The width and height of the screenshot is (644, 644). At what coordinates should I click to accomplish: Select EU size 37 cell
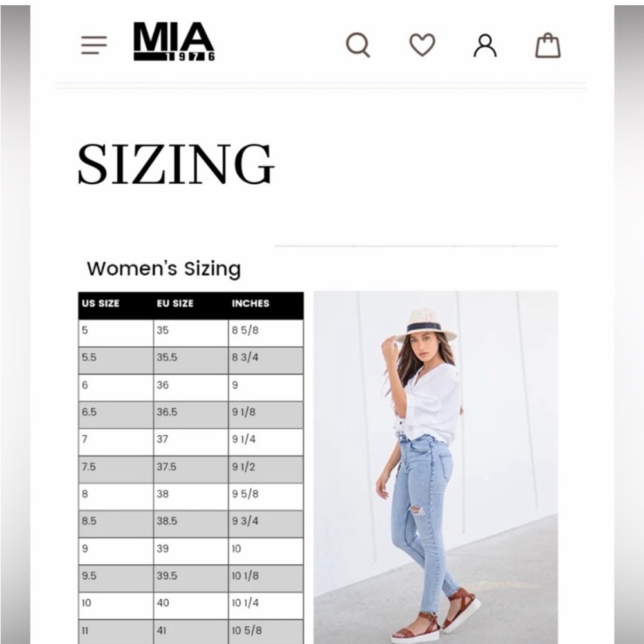point(191,439)
